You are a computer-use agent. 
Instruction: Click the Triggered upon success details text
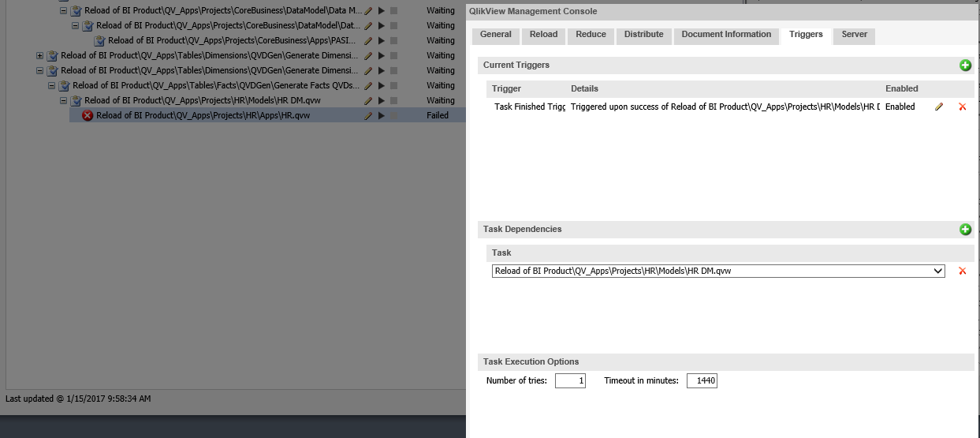[x=725, y=107]
